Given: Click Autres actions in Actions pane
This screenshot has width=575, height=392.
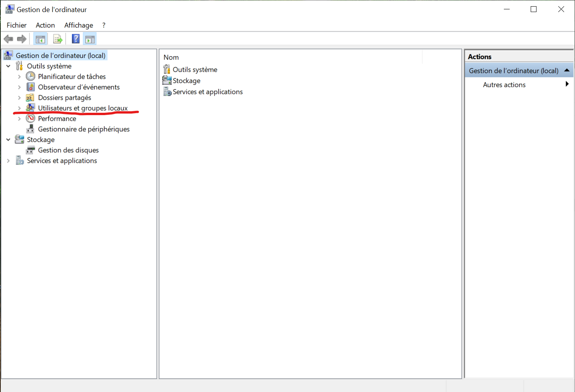Looking at the screenshot, I should pos(504,85).
